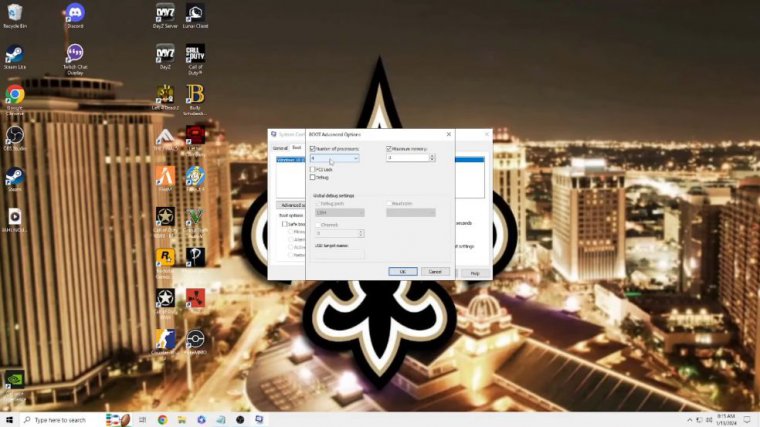Switch to the General tab
The width and height of the screenshot is (760, 427).
(279, 147)
